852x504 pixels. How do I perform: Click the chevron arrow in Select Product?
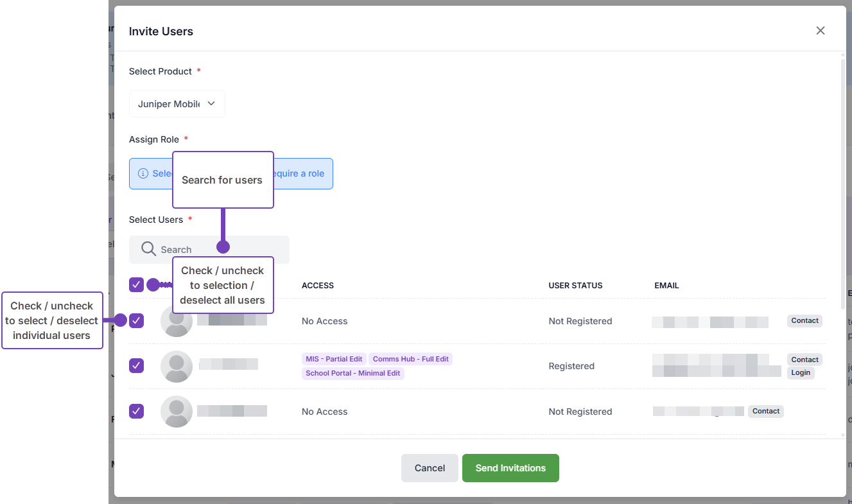click(211, 103)
